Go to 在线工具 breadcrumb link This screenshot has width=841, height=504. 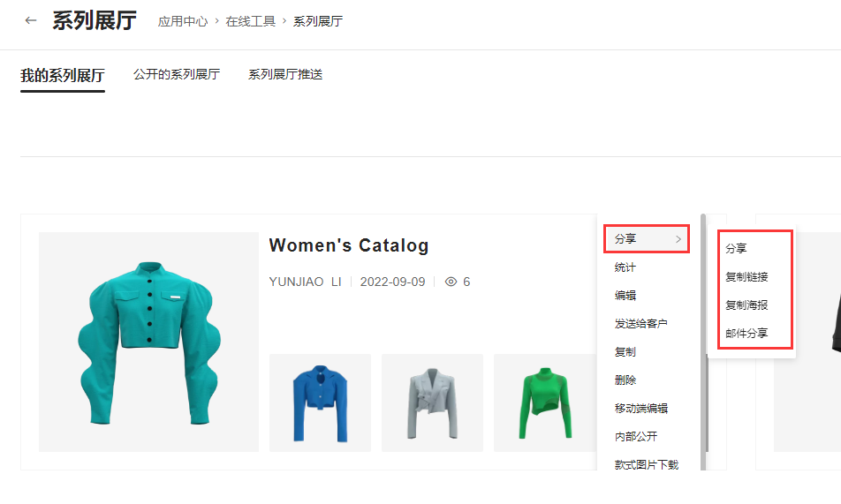pyautogui.click(x=250, y=21)
